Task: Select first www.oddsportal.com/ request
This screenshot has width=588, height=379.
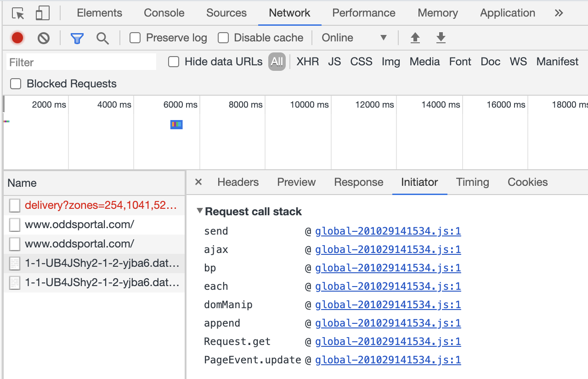Action: point(94,225)
